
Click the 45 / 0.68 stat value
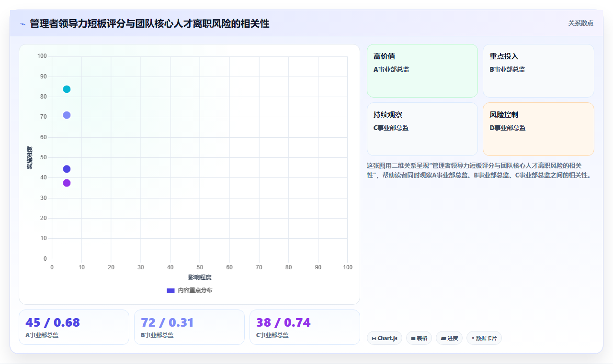pos(53,323)
